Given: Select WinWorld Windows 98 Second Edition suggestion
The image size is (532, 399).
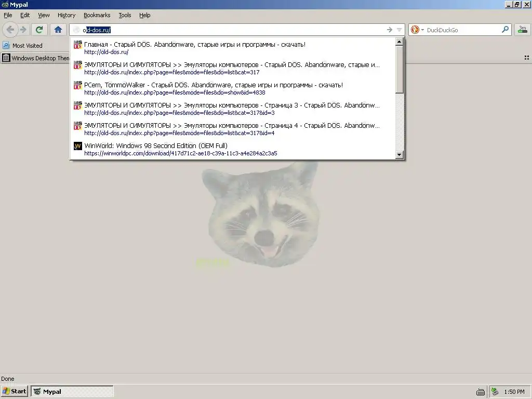Looking at the screenshot, I should tap(233, 149).
